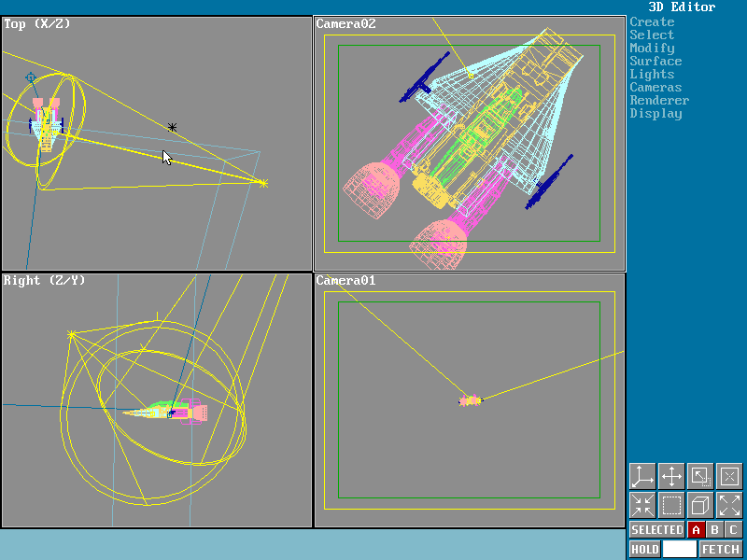The image size is (747, 560).
Task: Select the Pan four-arrow icon
Action: (x=671, y=476)
